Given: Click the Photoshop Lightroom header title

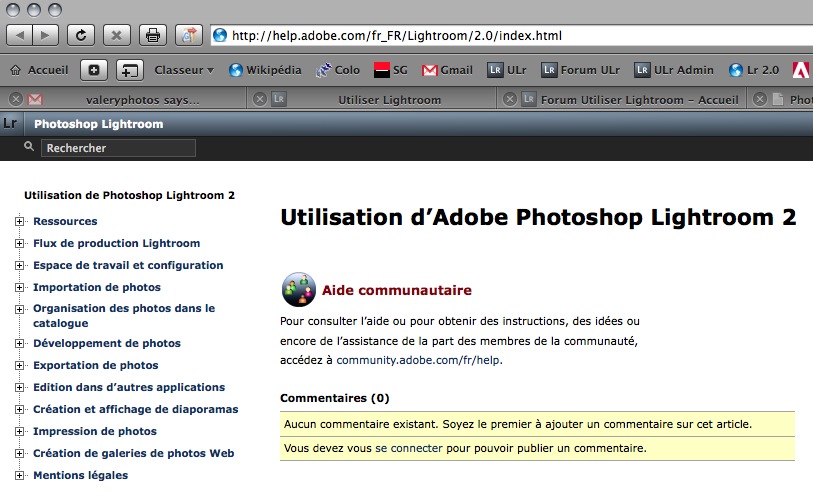Looking at the screenshot, I should click(99, 124).
